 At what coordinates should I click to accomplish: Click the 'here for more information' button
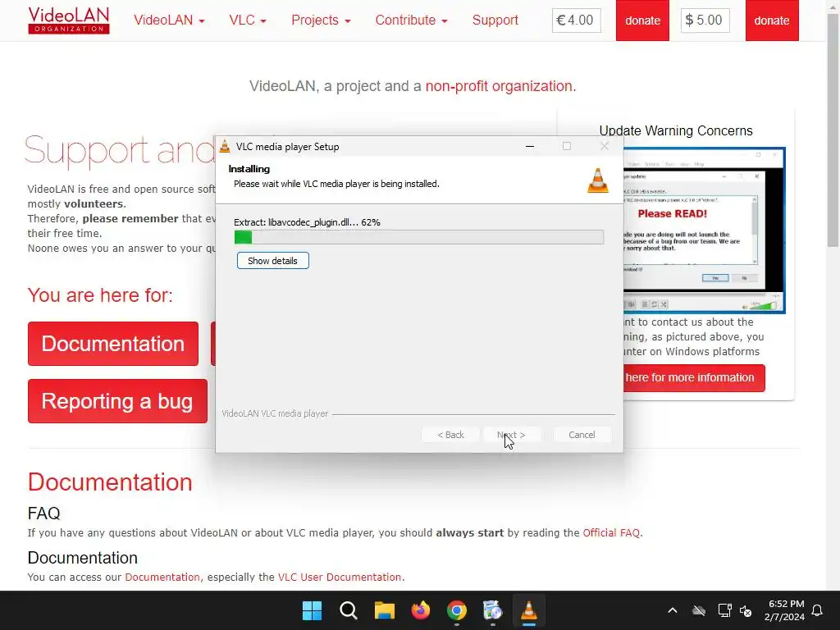tap(694, 377)
